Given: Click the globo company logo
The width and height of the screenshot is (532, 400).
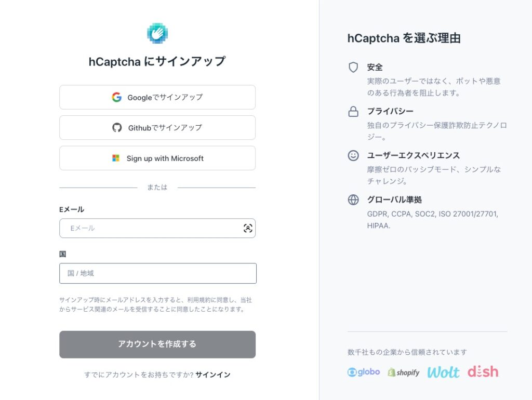Looking at the screenshot, I should coord(364,372).
